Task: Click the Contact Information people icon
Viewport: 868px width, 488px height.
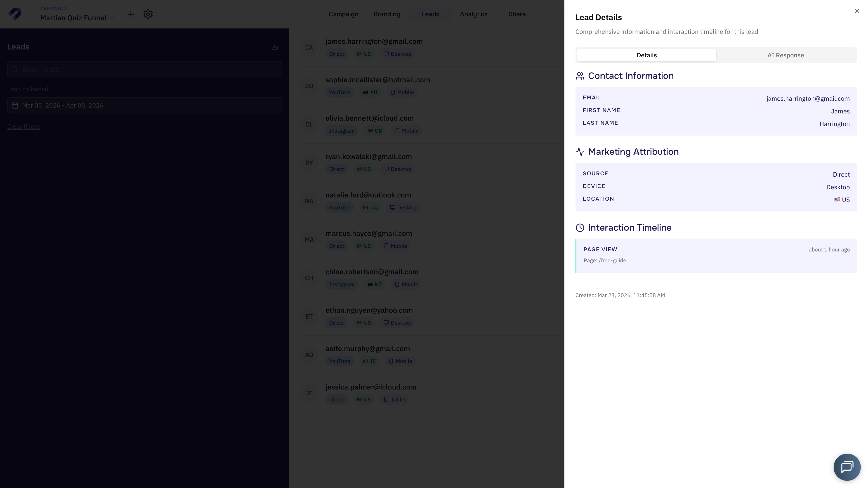Action: click(580, 76)
